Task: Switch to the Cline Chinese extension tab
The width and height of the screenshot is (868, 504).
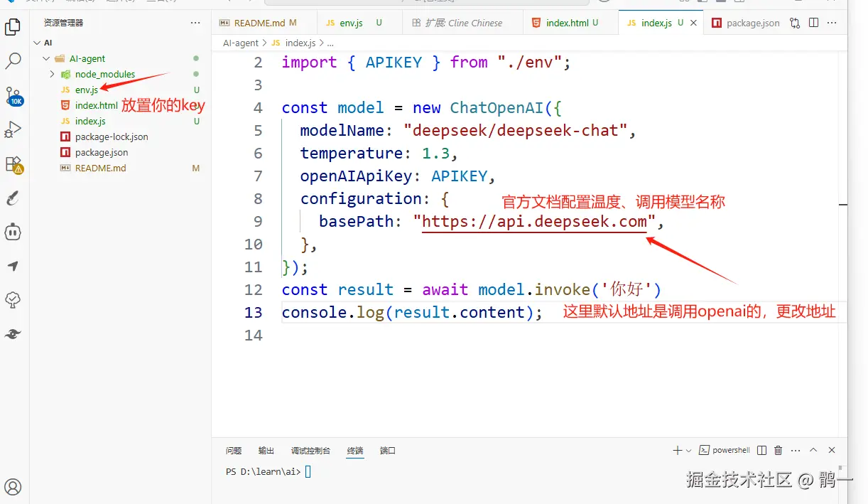Action: point(462,23)
